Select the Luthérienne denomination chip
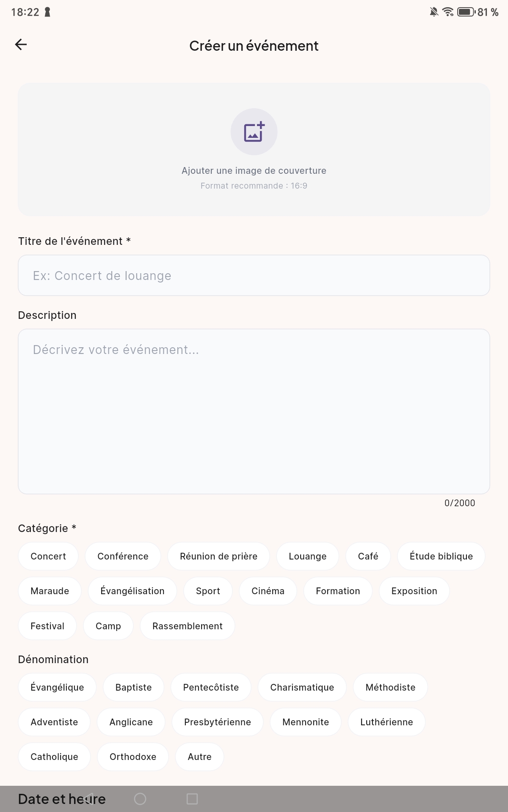The height and width of the screenshot is (812, 508). tap(387, 722)
